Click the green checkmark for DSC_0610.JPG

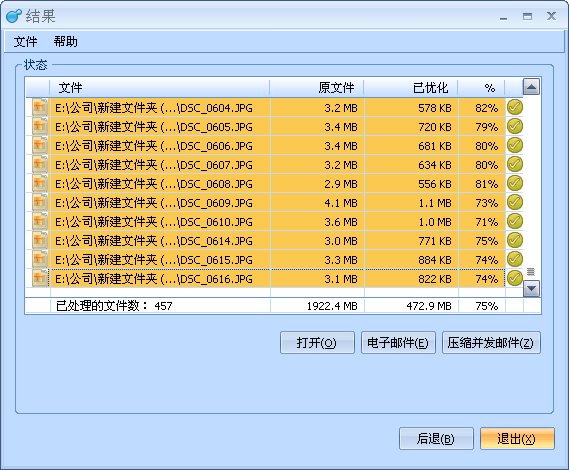click(x=515, y=221)
